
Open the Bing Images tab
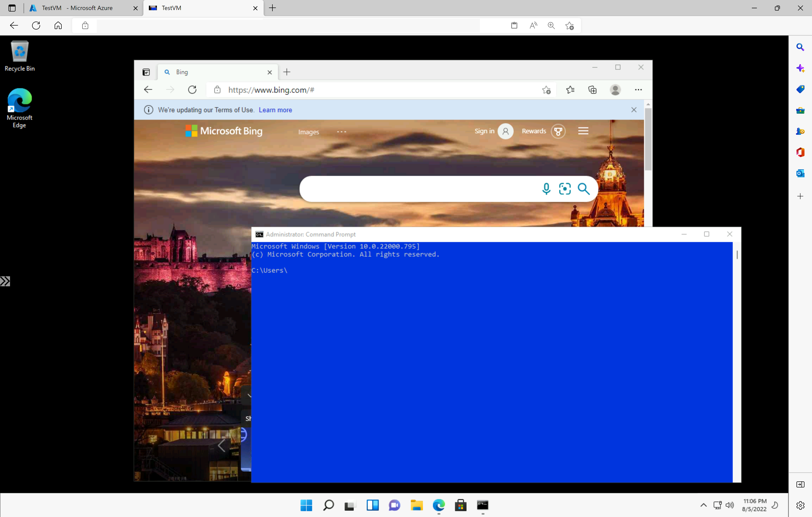[308, 131]
